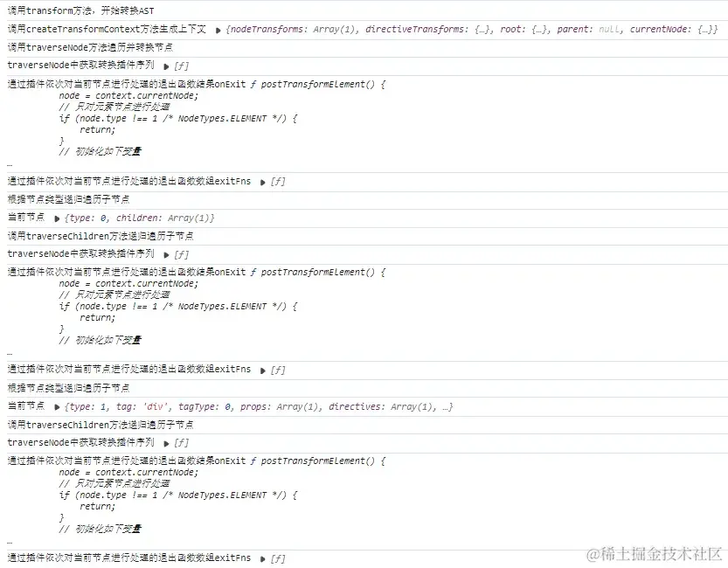The image size is (728, 568).
Task: Expand the first traverseNode plugin sequence [f] array
Action: (x=166, y=66)
